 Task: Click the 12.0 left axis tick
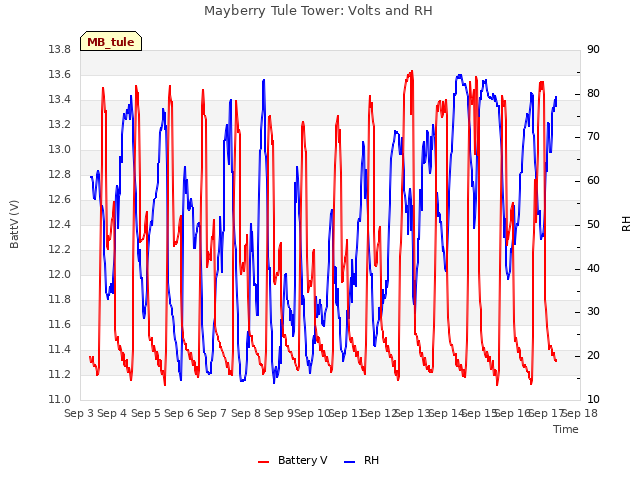point(60,275)
